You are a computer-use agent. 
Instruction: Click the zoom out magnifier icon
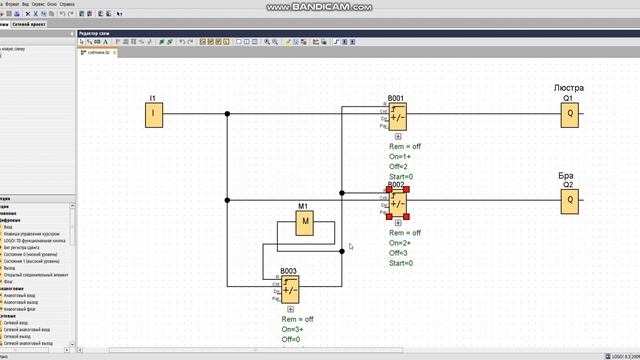(275, 42)
